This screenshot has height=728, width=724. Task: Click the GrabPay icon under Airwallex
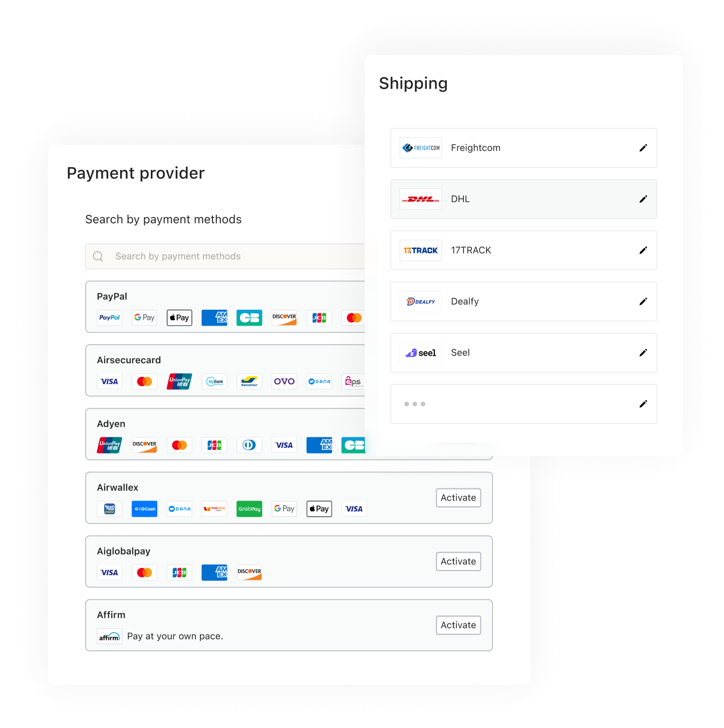tap(250, 509)
